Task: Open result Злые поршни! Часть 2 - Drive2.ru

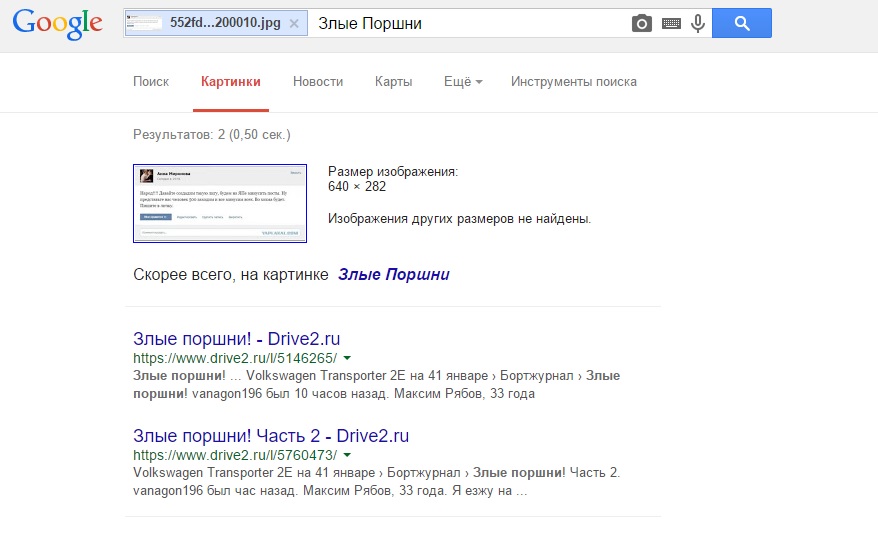Action: coord(271,435)
